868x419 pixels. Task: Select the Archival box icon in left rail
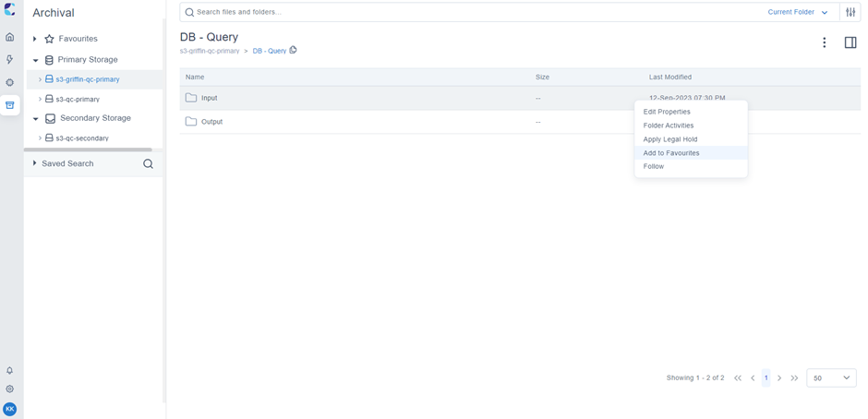tap(9, 105)
